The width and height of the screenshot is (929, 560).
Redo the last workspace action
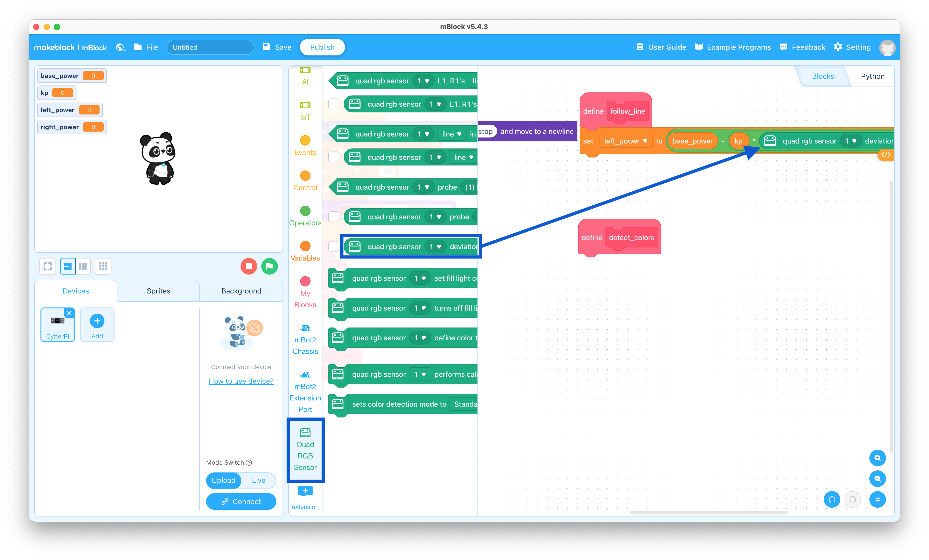coord(853,500)
